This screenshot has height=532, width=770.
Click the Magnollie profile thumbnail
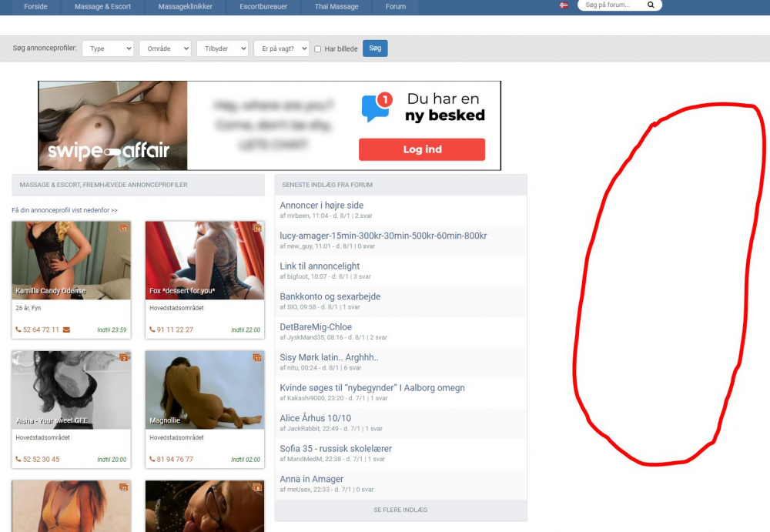(204, 389)
